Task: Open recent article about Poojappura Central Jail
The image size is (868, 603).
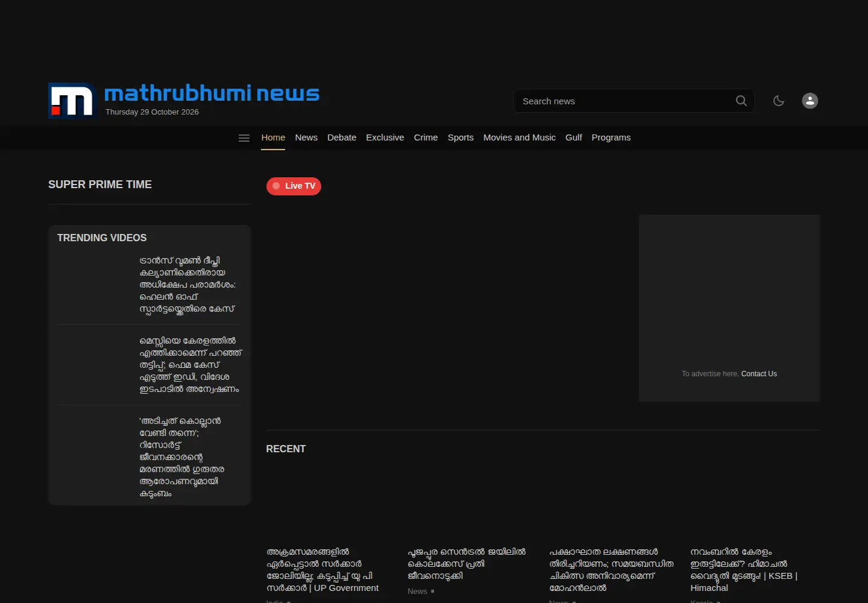Action: point(467,564)
